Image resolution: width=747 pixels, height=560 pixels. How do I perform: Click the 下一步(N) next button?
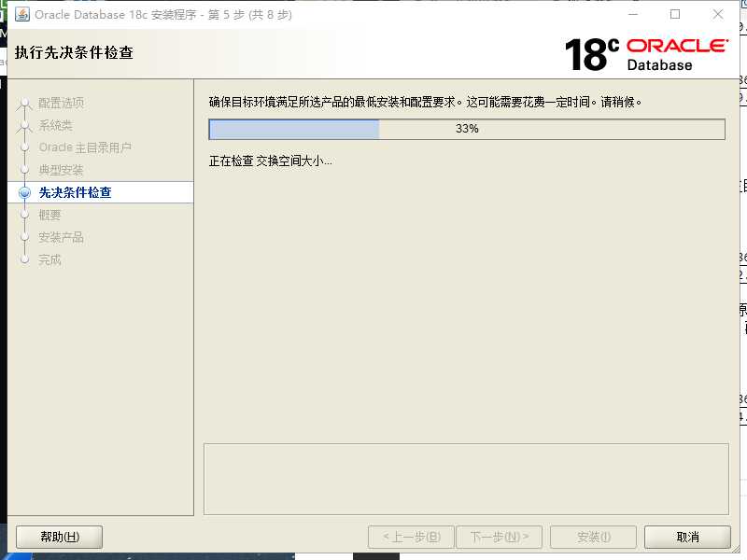coord(500,538)
